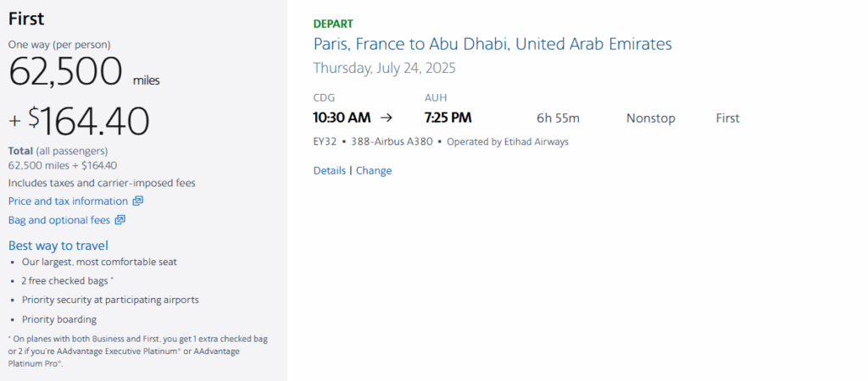The width and height of the screenshot is (868, 381).
Task: Click the 6h 55m flight duration
Action: pyautogui.click(x=558, y=119)
